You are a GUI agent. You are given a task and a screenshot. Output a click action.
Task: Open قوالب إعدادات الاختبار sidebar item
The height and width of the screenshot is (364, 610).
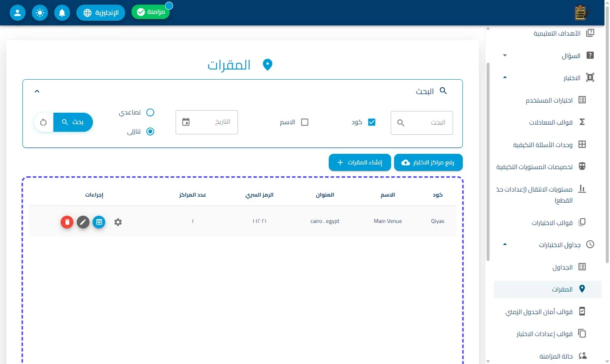coord(548,334)
